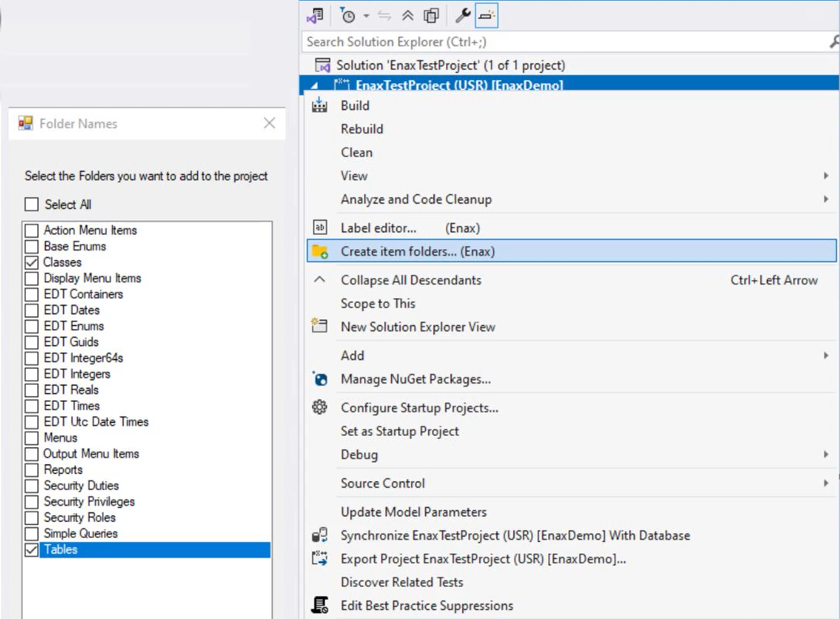Click the New Solution Explorer View icon
Screen dimensions: 840x619
point(319,325)
